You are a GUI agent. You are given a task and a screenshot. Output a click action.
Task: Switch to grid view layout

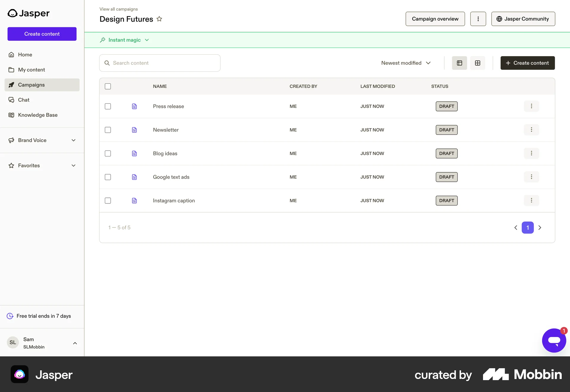pos(478,63)
